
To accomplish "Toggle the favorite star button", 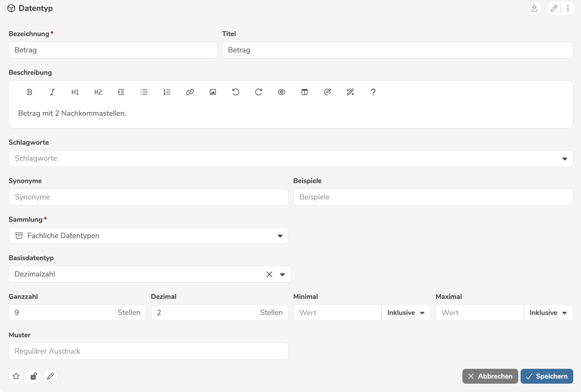I will (x=16, y=376).
